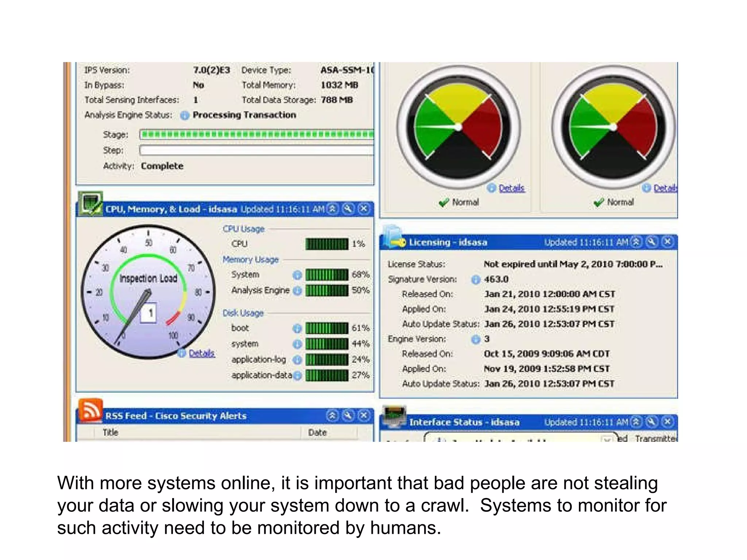Click the Activity 'Complete' text
Image resolution: width=747 pixels, height=560 pixels.
[162, 166]
